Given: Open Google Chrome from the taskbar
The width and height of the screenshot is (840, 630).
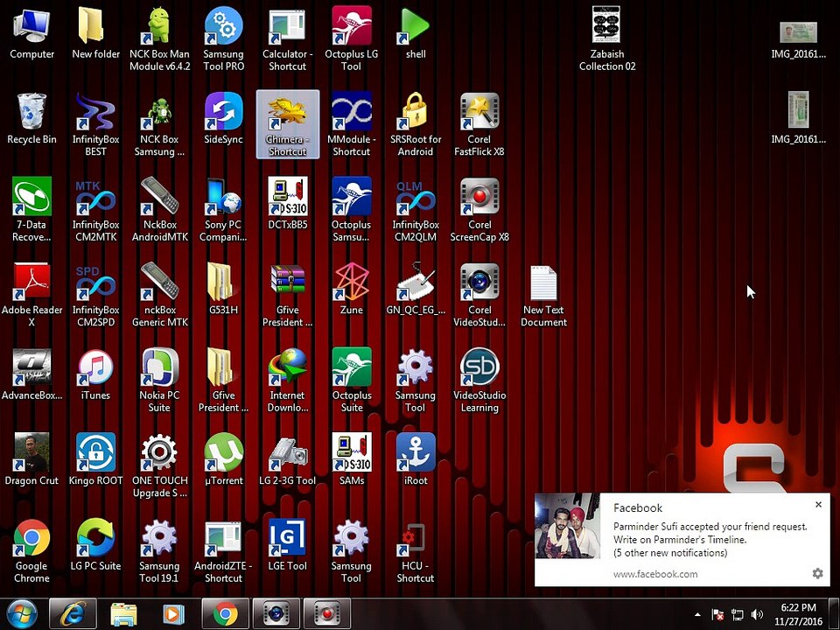Looking at the screenshot, I should [226, 614].
